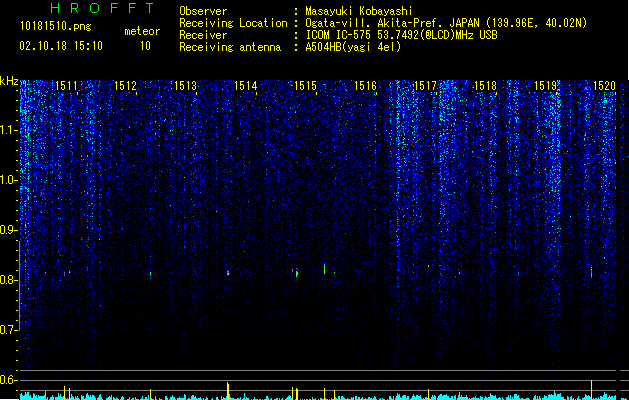Click the Receiving Location value line
This screenshot has width=629, height=400.
[446, 23]
